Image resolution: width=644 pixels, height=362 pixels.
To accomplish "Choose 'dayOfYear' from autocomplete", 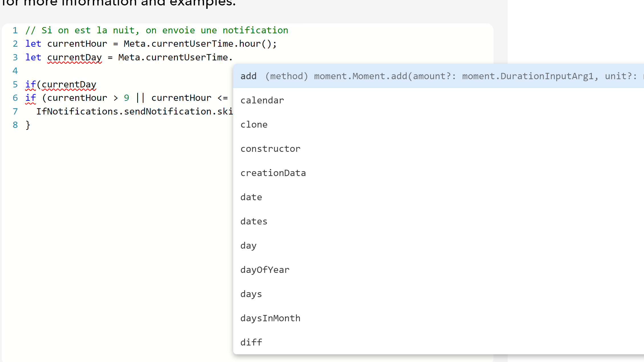I will pyautogui.click(x=265, y=270).
